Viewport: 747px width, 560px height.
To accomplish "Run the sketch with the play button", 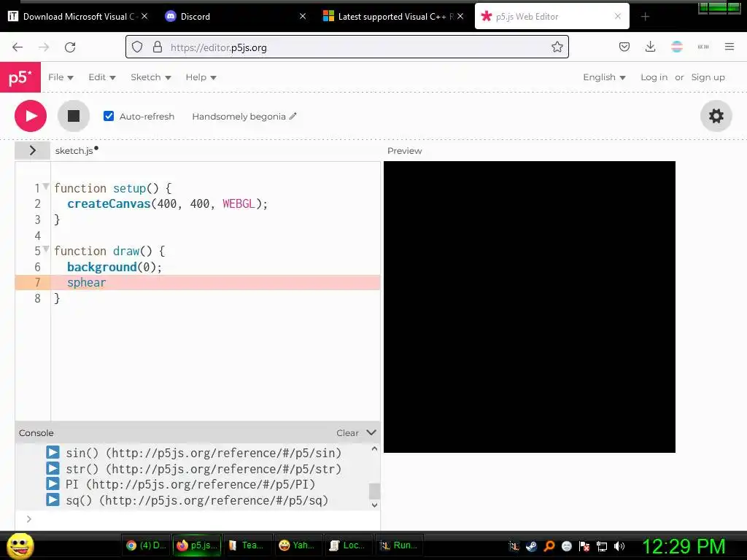I will (31, 116).
